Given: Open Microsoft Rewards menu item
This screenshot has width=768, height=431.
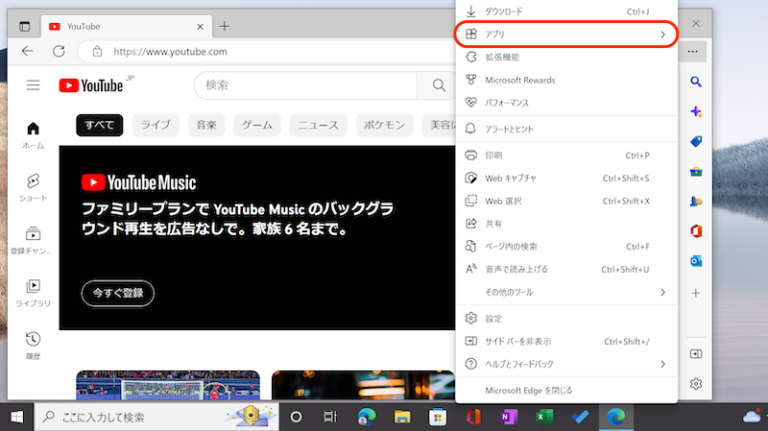Looking at the screenshot, I should coord(567,80).
